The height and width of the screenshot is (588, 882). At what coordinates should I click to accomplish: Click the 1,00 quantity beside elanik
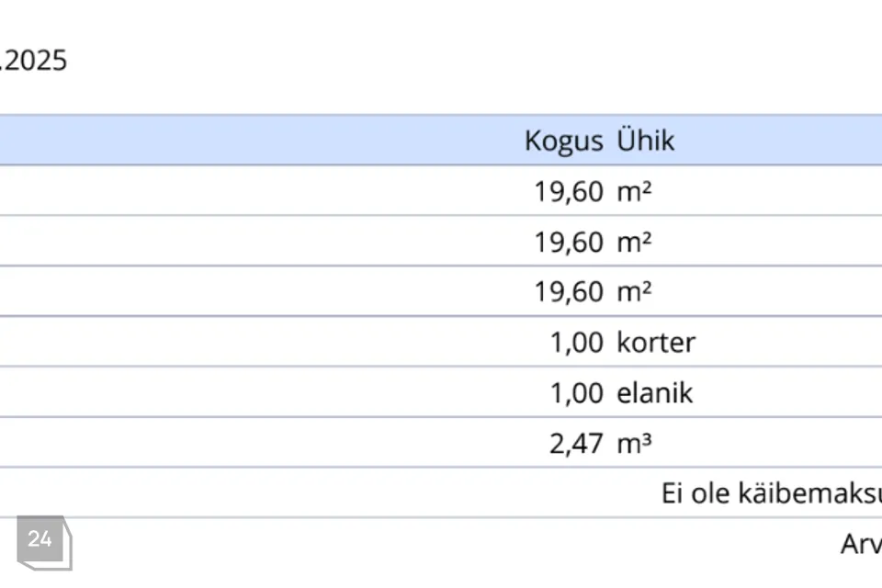pos(576,393)
